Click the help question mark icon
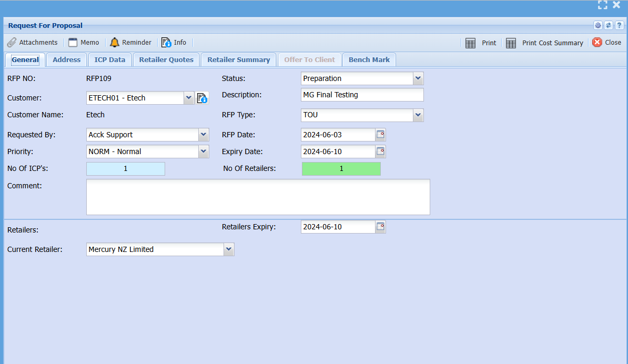Screen dimensions: 628x364 pos(619,26)
